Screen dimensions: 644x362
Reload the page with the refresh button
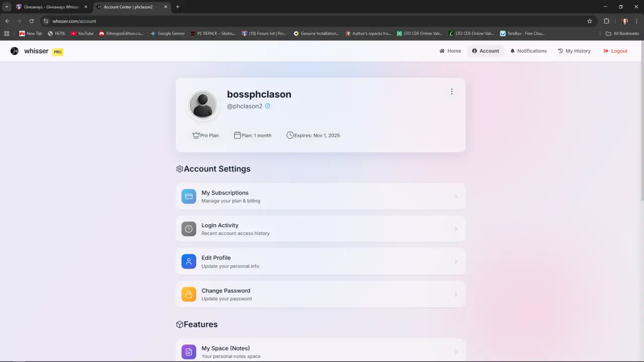(31, 21)
